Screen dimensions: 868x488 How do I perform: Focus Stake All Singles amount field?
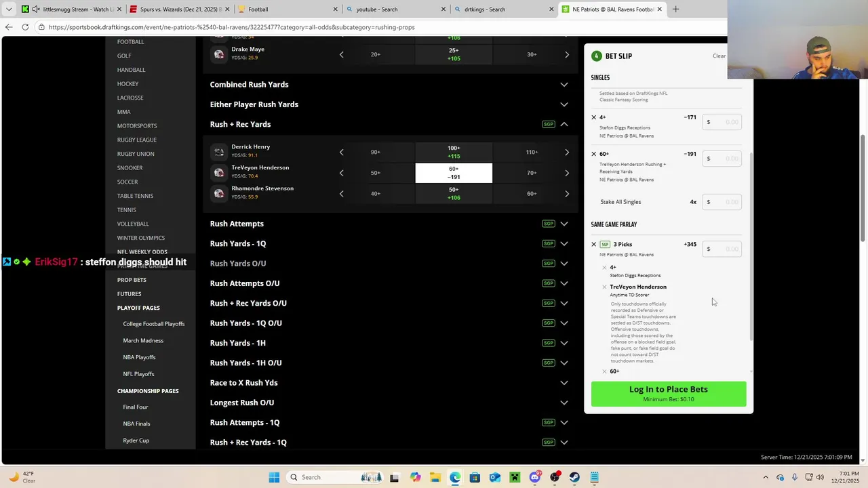722,202
